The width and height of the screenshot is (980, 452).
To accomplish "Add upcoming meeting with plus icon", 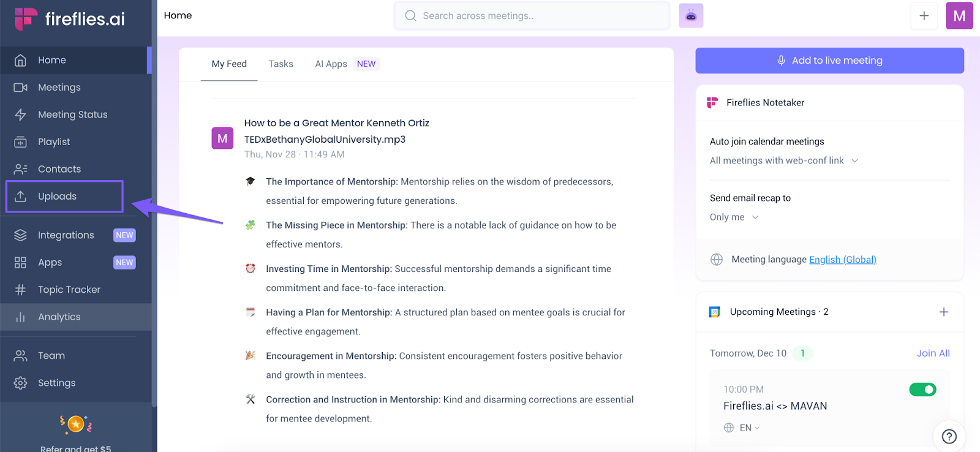I will click(943, 312).
